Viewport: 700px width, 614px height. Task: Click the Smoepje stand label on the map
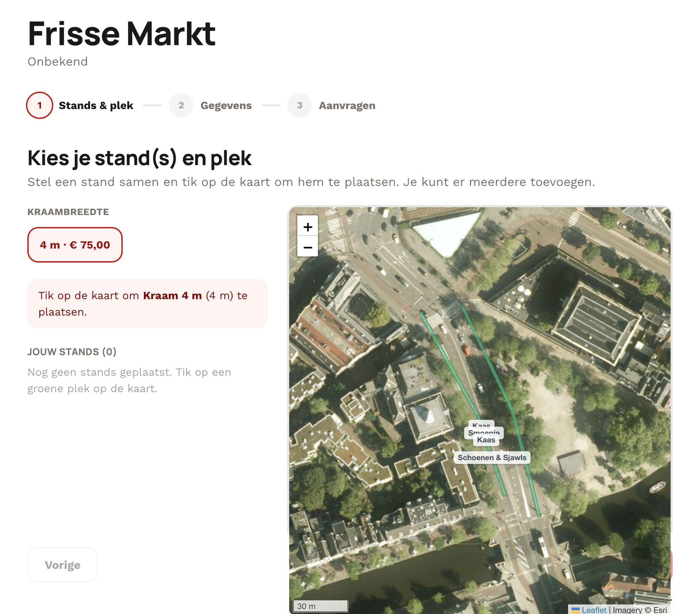[x=484, y=433]
